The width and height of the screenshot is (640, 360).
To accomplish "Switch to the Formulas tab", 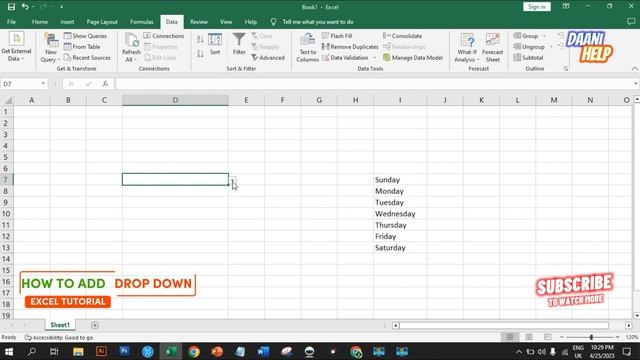I will (x=142, y=22).
